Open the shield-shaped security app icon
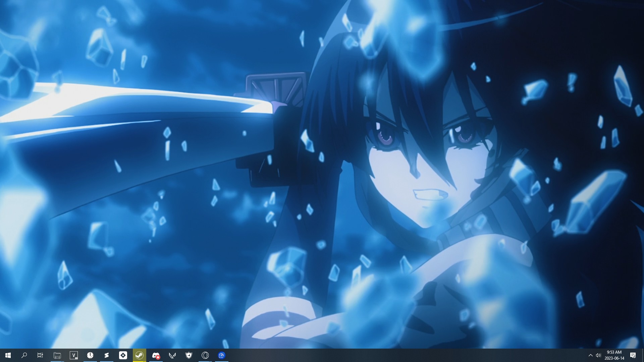Image resolution: width=644 pixels, height=362 pixels. 189,355
